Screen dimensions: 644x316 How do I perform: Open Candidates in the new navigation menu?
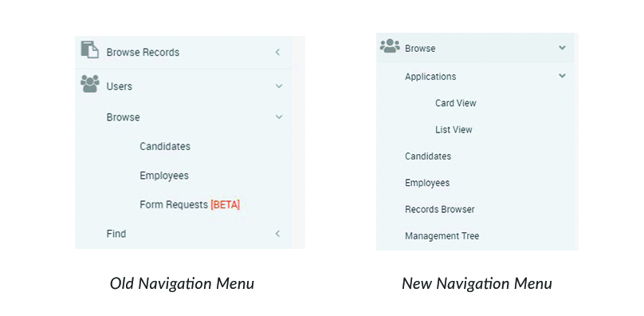click(x=428, y=156)
